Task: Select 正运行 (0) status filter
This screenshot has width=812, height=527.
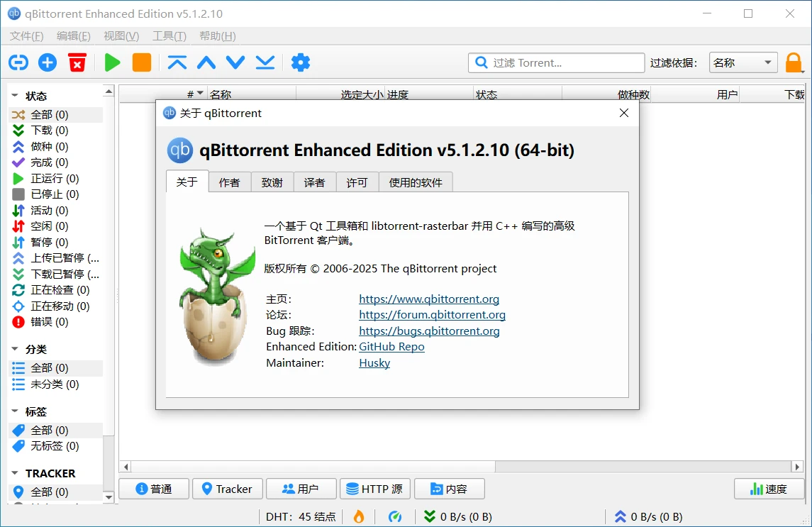Action: pos(56,179)
